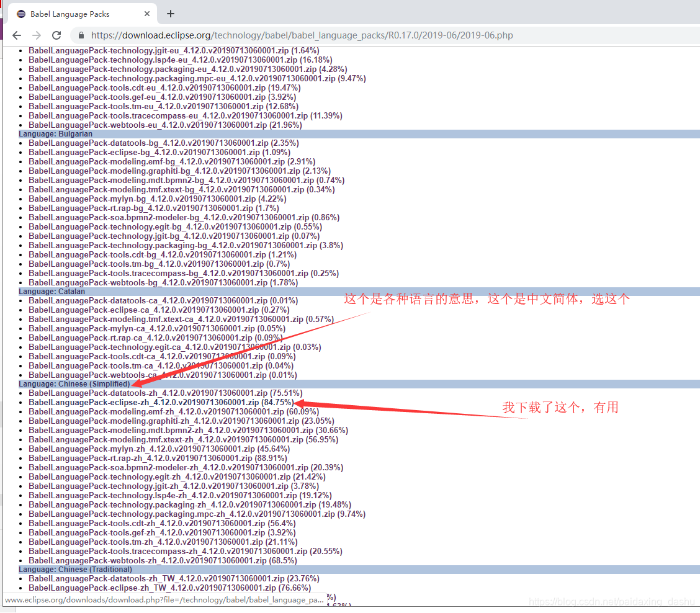700x613 pixels.
Task: Open BabelLanguagePack-tools.cdt-bg zip link
Action: click(163, 254)
